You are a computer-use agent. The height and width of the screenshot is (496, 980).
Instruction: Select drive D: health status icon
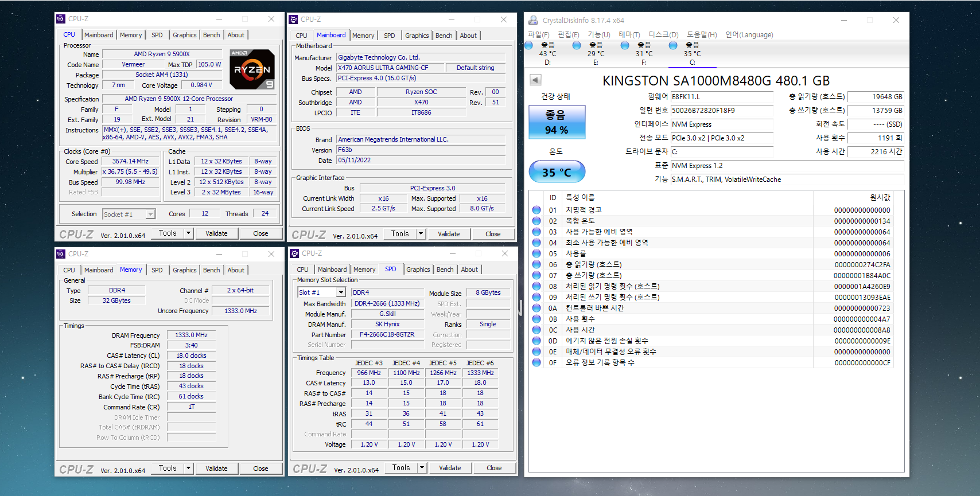tap(529, 45)
